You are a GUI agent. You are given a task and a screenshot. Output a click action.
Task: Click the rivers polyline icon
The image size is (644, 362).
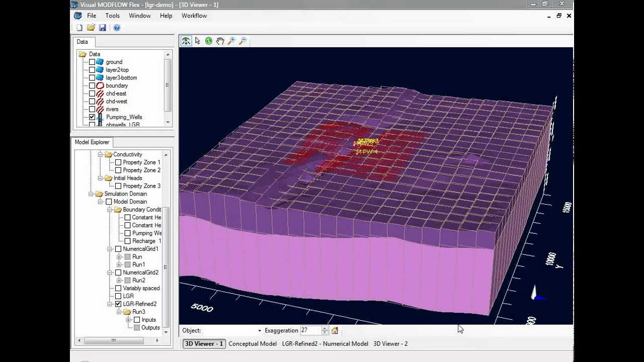100,109
